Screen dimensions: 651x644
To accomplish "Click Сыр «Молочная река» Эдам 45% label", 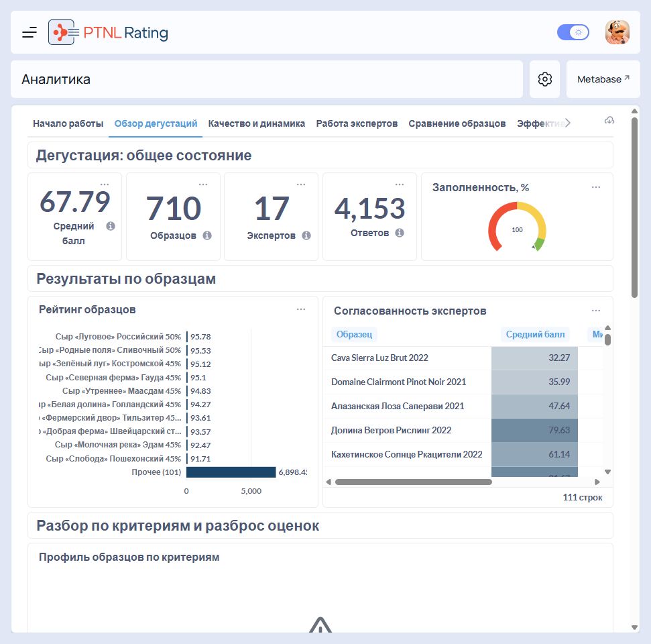I will (x=118, y=445).
